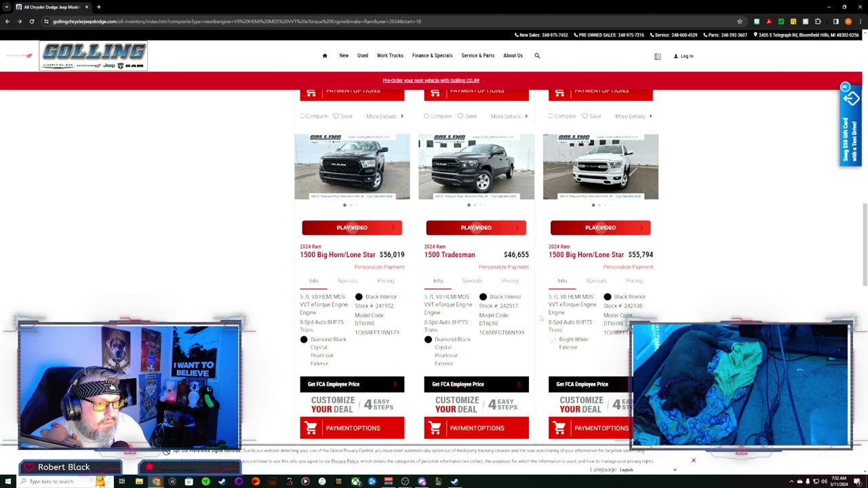This screenshot has width=868, height=488.
Task: Open the white Ram Big Horn photo
Action: click(600, 167)
